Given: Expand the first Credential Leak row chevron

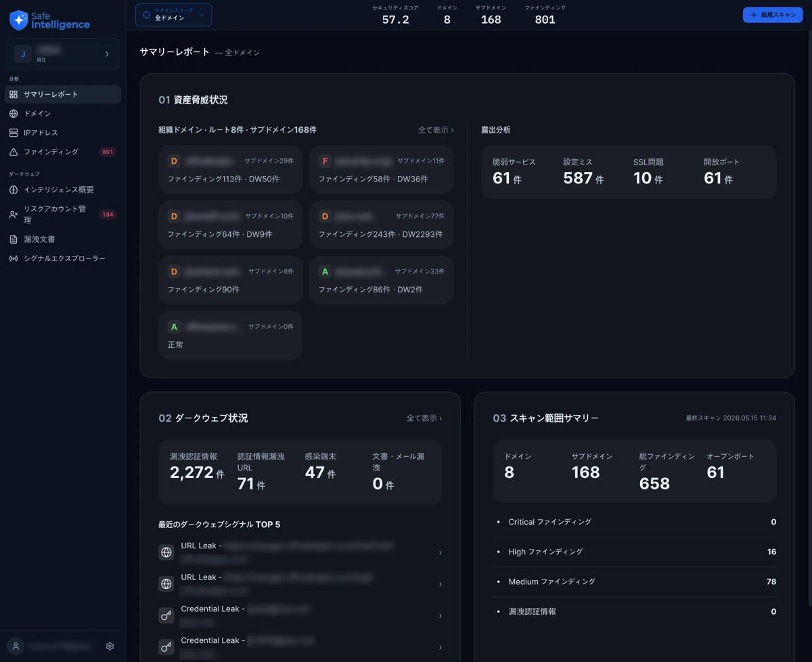Looking at the screenshot, I should point(441,616).
